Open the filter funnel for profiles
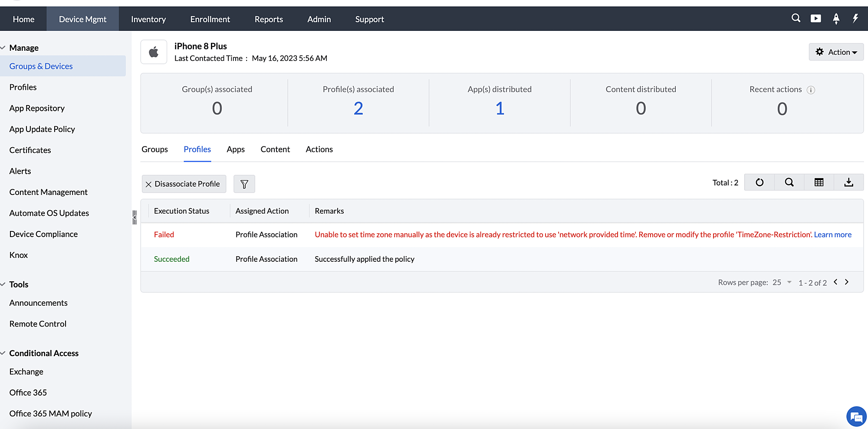 [x=244, y=184]
